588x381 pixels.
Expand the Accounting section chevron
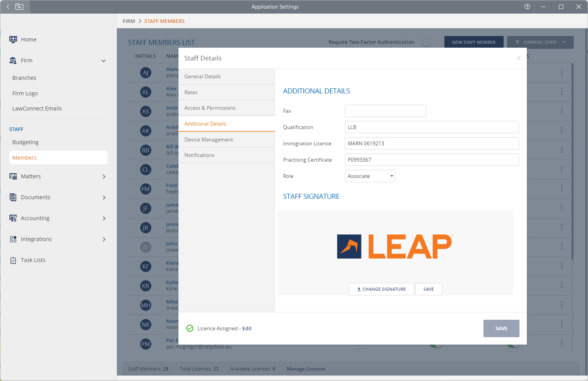click(x=104, y=218)
